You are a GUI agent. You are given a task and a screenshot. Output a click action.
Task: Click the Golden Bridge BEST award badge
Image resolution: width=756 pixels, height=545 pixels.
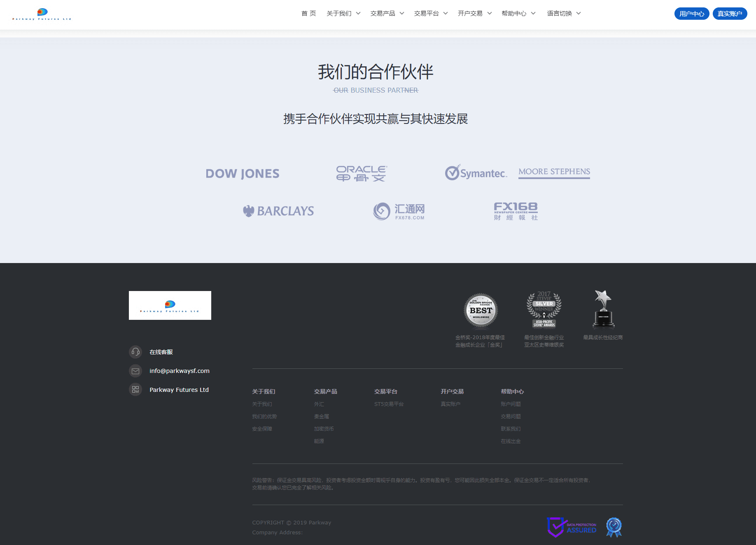[x=481, y=311]
